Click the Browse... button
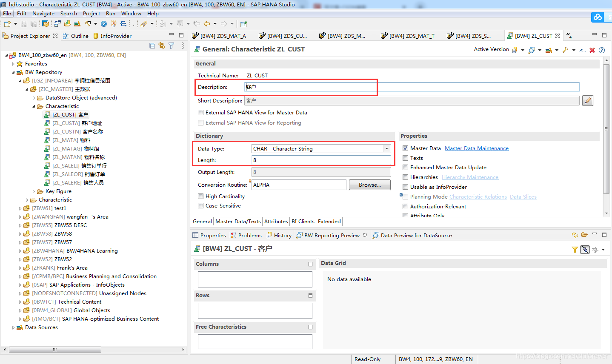 [370, 185]
